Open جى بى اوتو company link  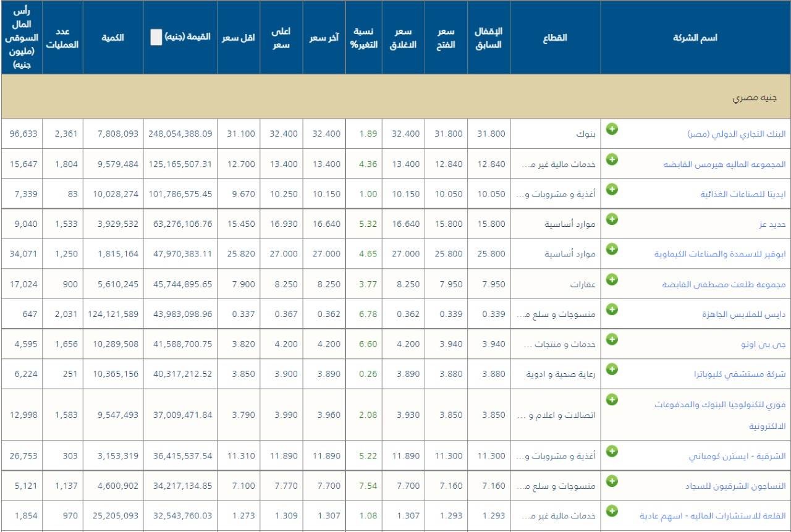(763, 344)
